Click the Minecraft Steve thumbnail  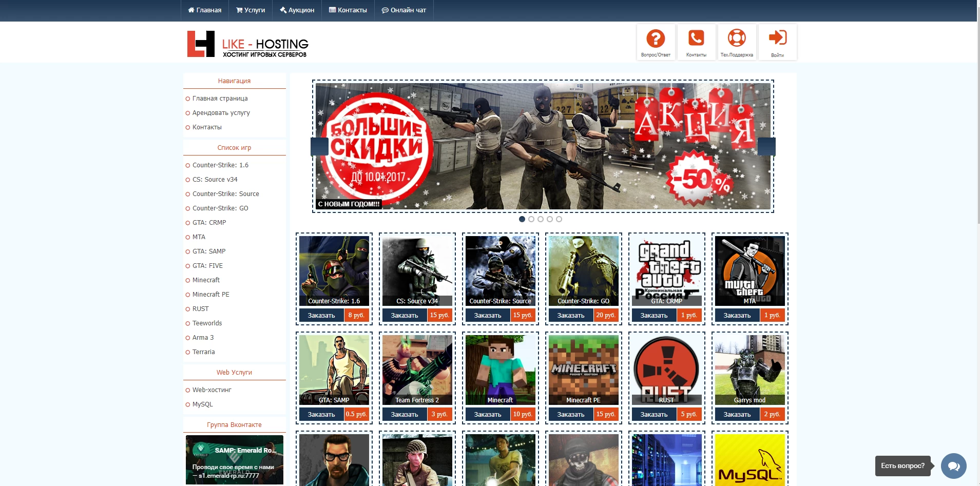pyautogui.click(x=501, y=370)
